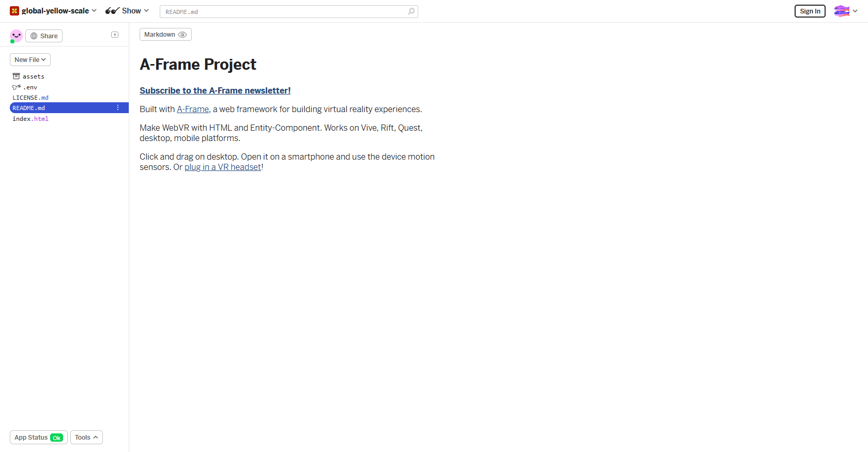
Task: Click the Glitch project avatar icon
Action: (x=14, y=11)
